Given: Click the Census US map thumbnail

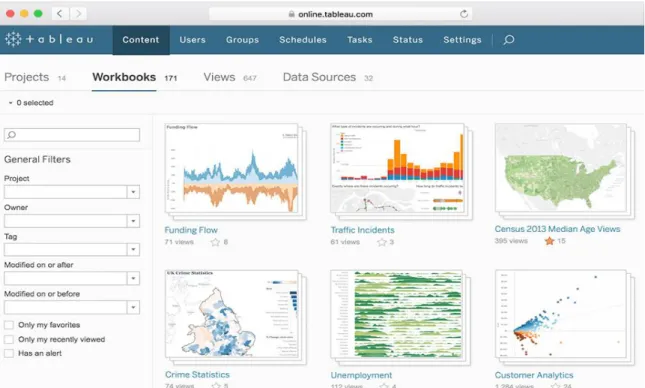Looking at the screenshot, I should 561,167.
